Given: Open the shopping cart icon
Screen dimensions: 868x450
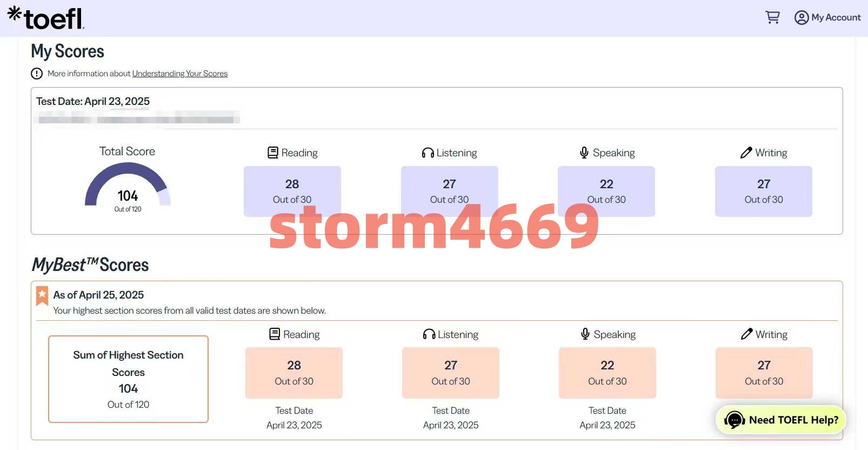Looking at the screenshot, I should pyautogui.click(x=772, y=17).
